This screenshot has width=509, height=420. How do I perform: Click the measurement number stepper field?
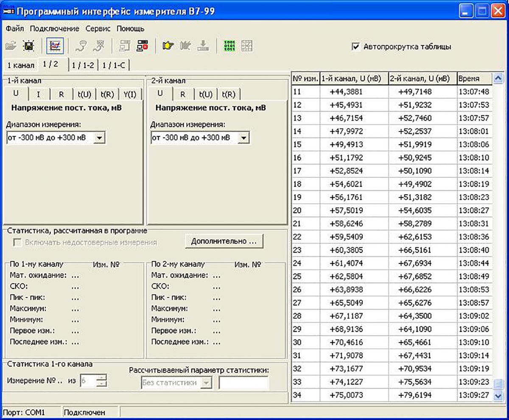tap(88, 381)
